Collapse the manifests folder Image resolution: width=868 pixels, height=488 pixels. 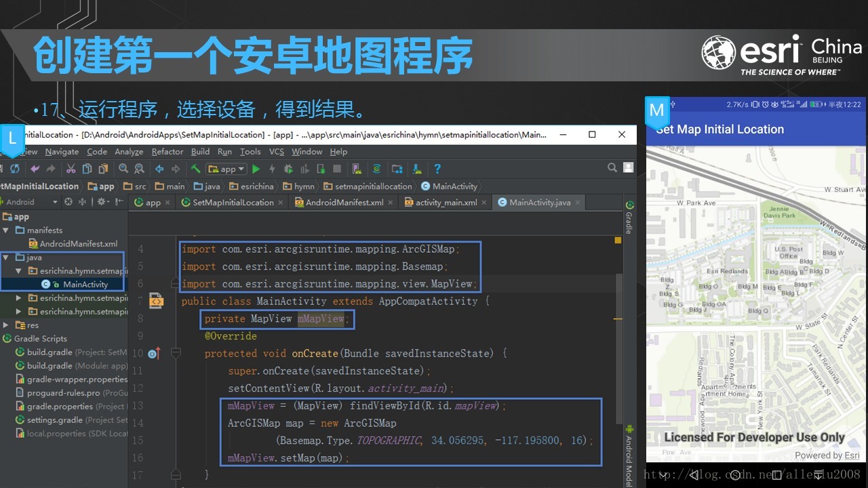point(6,230)
